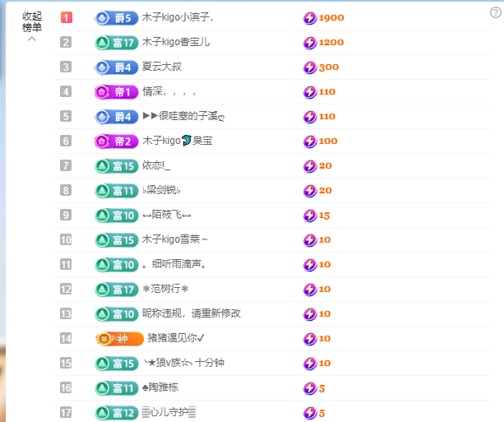This screenshot has width=504, height=422.
Task: Click the rank 2 number badge
Action: 66,42
